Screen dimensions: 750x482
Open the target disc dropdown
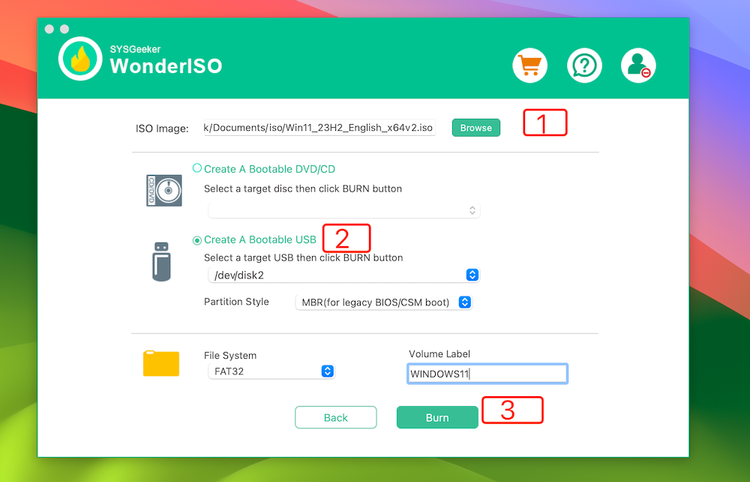click(x=344, y=210)
